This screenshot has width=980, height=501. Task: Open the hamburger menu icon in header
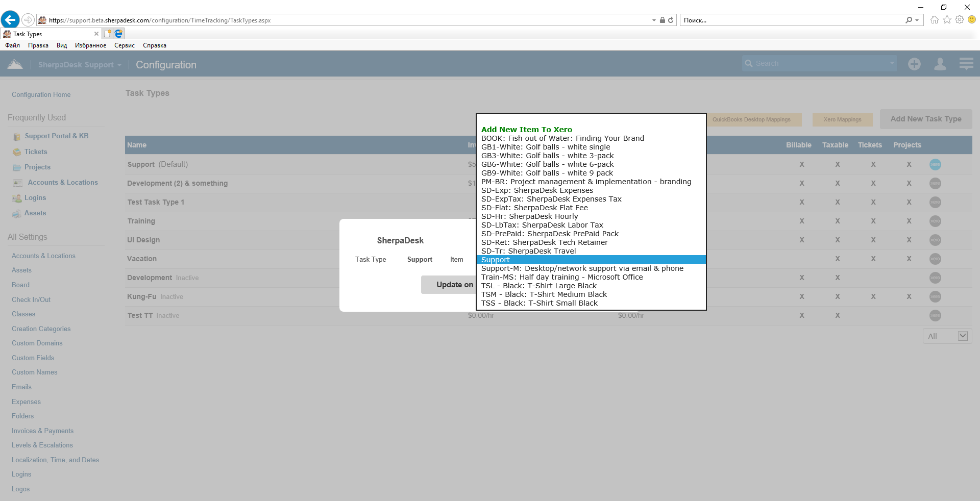coord(966,64)
